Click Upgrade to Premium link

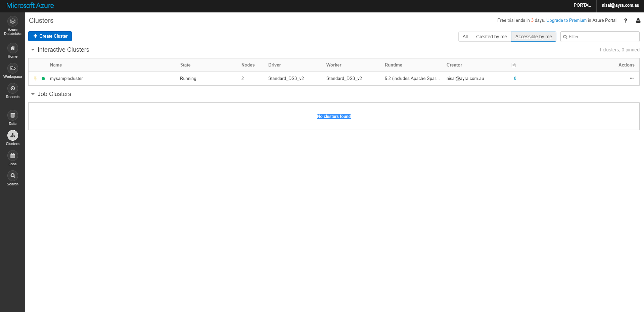[566, 20]
